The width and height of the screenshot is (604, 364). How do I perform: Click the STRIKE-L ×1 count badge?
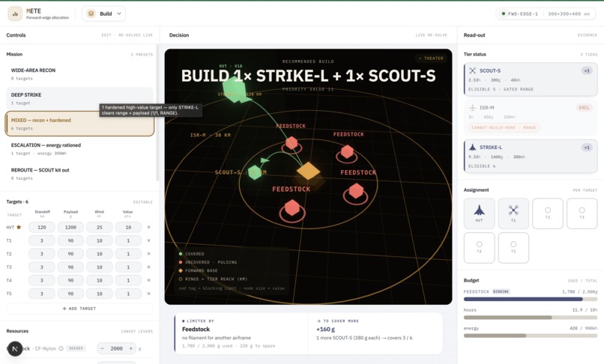point(587,148)
